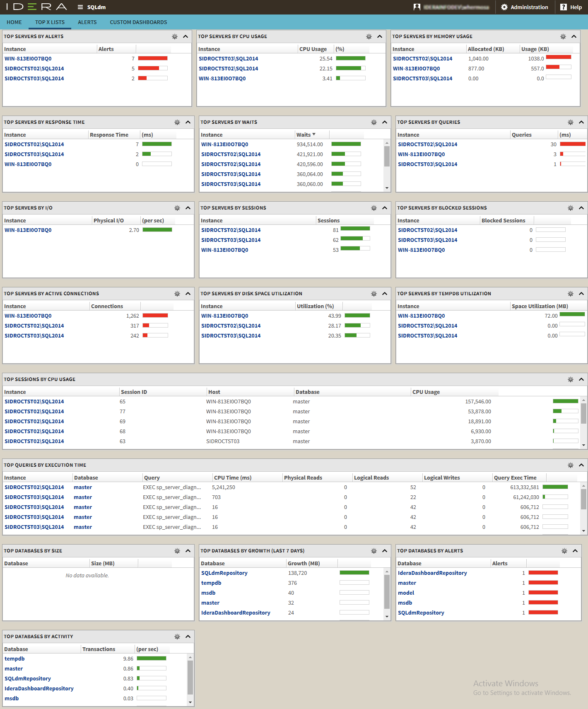The height and width of the screenshot is (709, 588).
Task: Open settings gear for Top Servers by I/O
Action: point(177,208)
